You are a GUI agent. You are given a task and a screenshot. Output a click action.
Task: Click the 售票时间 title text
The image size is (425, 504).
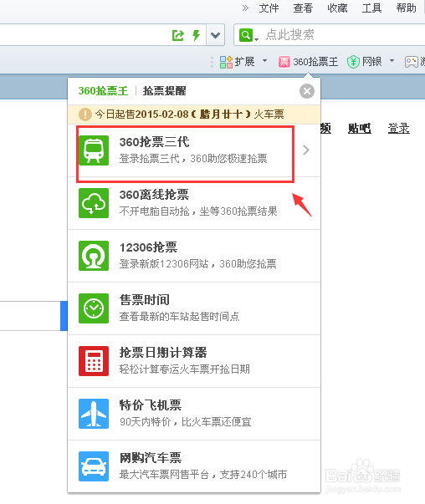click(x=145, y=300)
